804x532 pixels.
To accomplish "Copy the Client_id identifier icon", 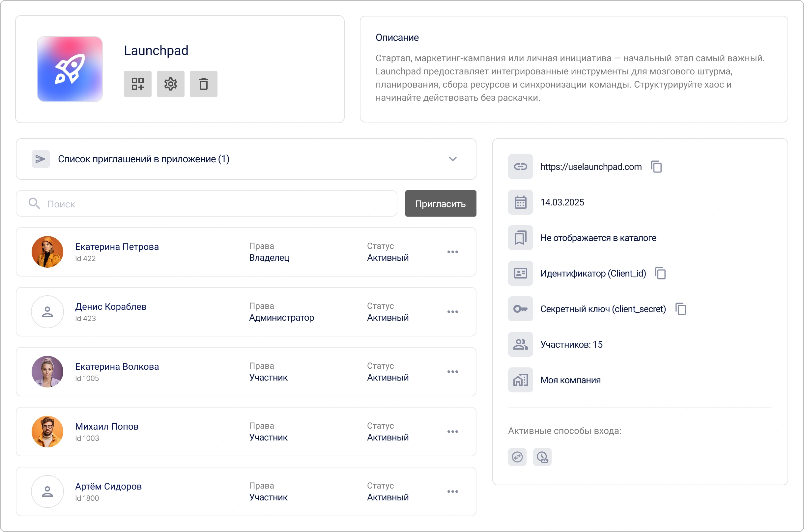I will [660, 273].
